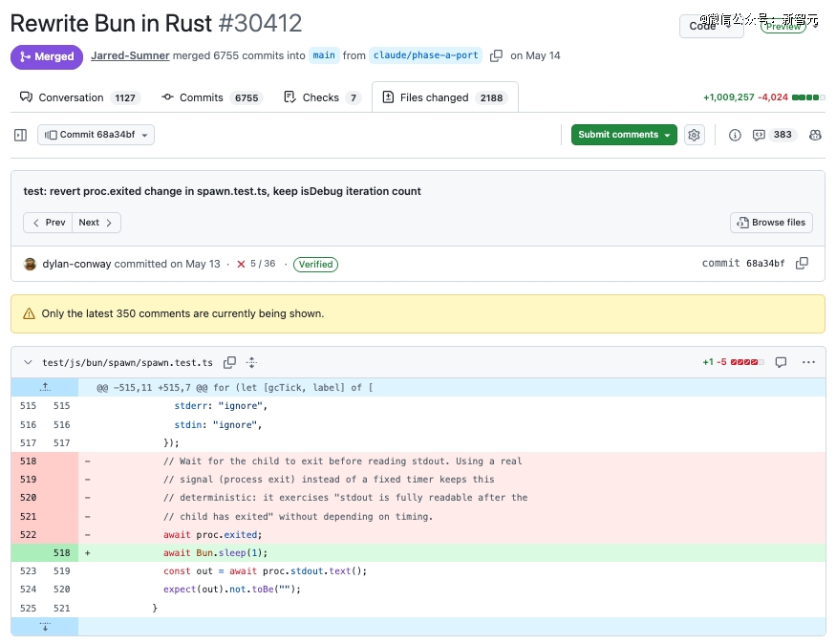The width and height of the screenshot is (836, 644).
Task: Open dylan-conway author link
Action: pyautogui.click(x=76, y=264)
